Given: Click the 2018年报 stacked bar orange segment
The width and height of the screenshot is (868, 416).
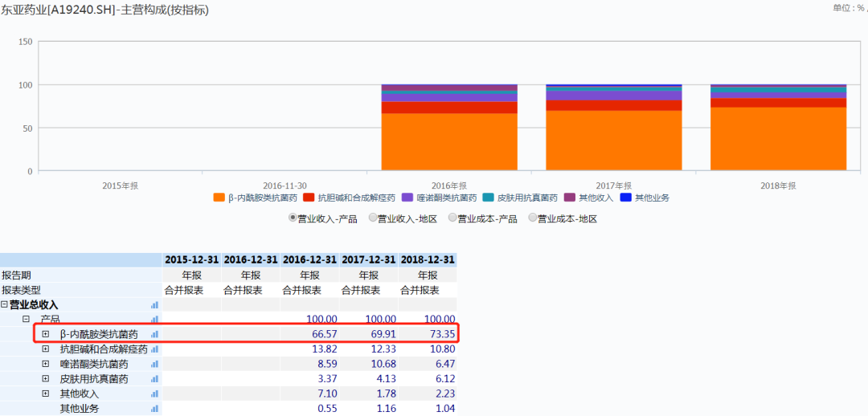Looking at the screenshot, I should coord(778,139).
